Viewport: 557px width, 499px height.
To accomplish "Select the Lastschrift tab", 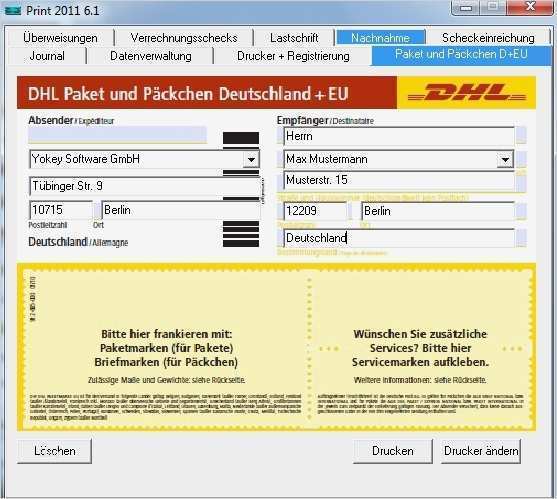I will coord(294,38).
